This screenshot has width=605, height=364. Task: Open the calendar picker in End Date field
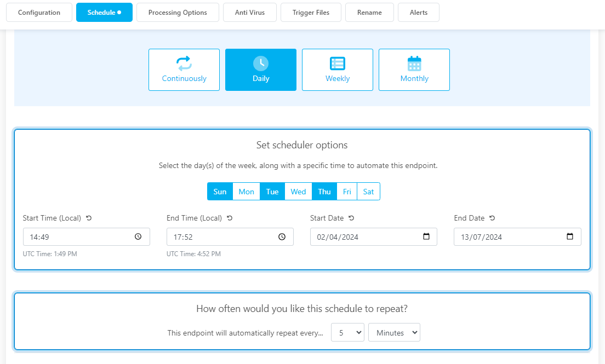point(569,236)
